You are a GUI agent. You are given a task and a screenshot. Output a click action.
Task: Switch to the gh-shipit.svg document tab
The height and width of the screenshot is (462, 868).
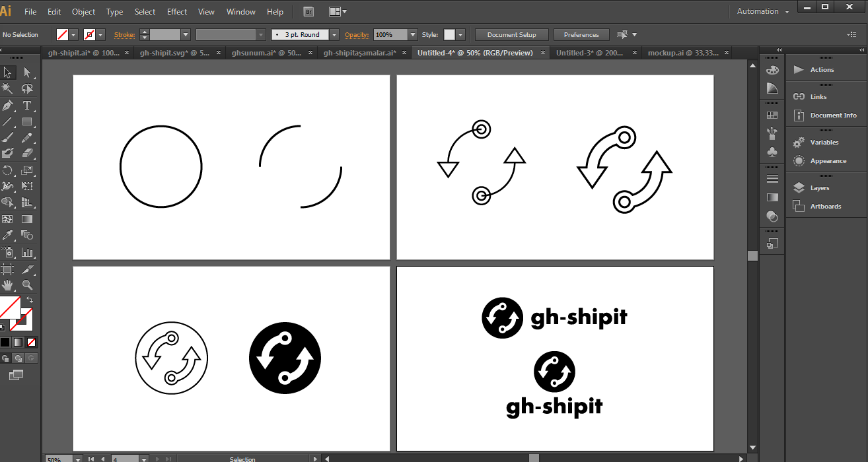point(176,53)
